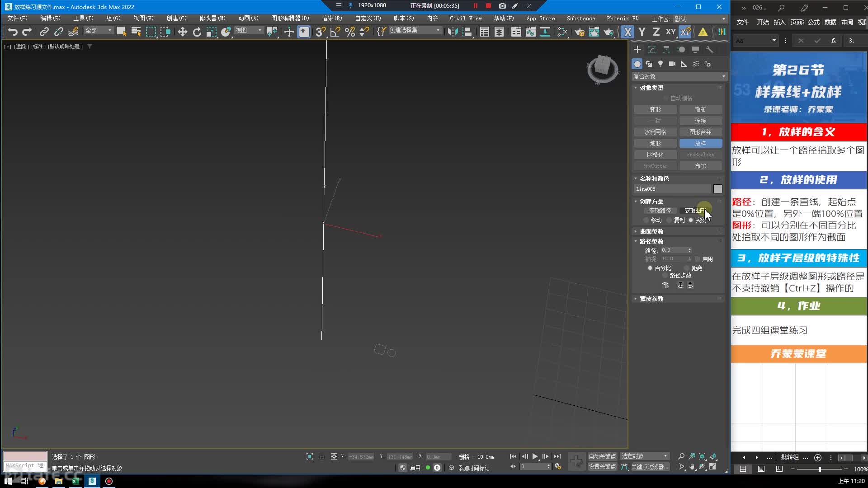This screenshot has height=488, width=868.
Task: Open the Utilities panel wrench icon
Action: (709, 49)
